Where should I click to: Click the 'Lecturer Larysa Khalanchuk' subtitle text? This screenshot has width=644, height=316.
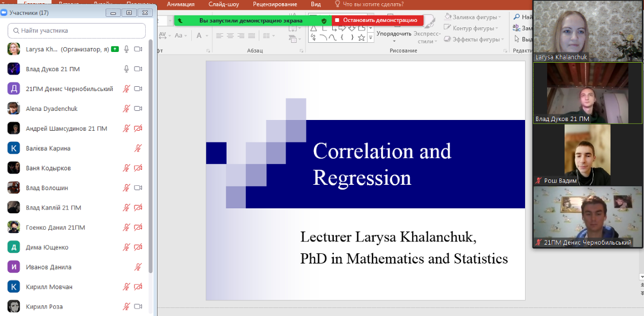click(x=388, y=237)
